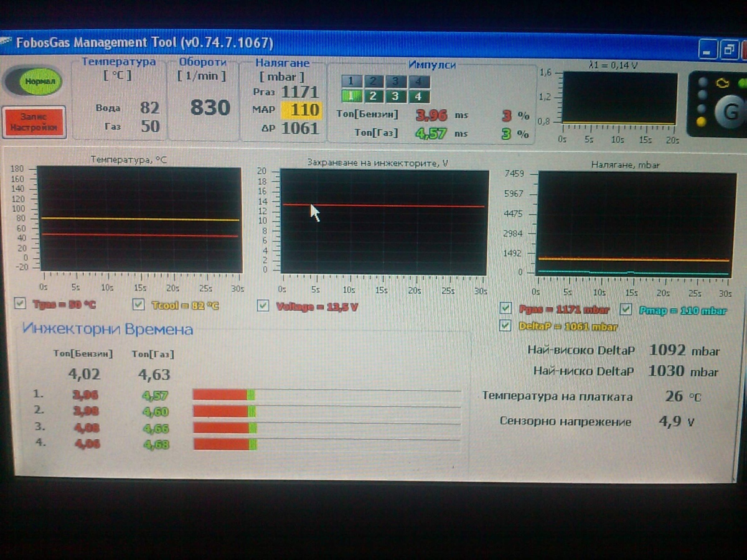747x560 pixels.
Task: Uncheck the Tcool coolant trace checkbox
Action: pos(139,304)
